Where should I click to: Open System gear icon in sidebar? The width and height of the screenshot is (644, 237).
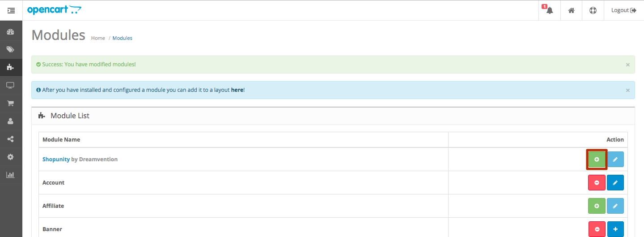tap(11, 157)
